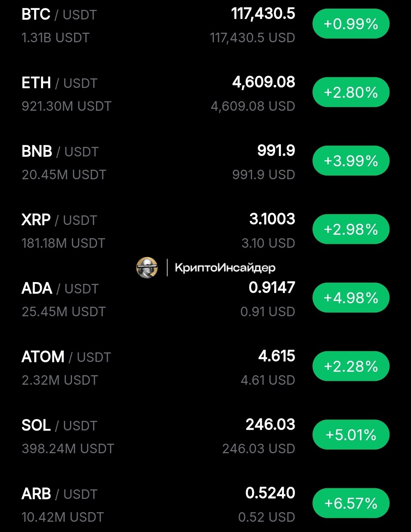Viewport: 411px width, 532px height.
Task: Tap the +3.99% BNB change badge
Action: [x=351, y=161]
